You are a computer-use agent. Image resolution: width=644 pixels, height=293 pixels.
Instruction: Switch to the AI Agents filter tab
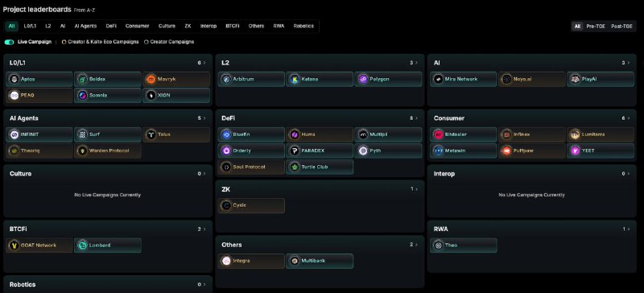tap(85, 26)
